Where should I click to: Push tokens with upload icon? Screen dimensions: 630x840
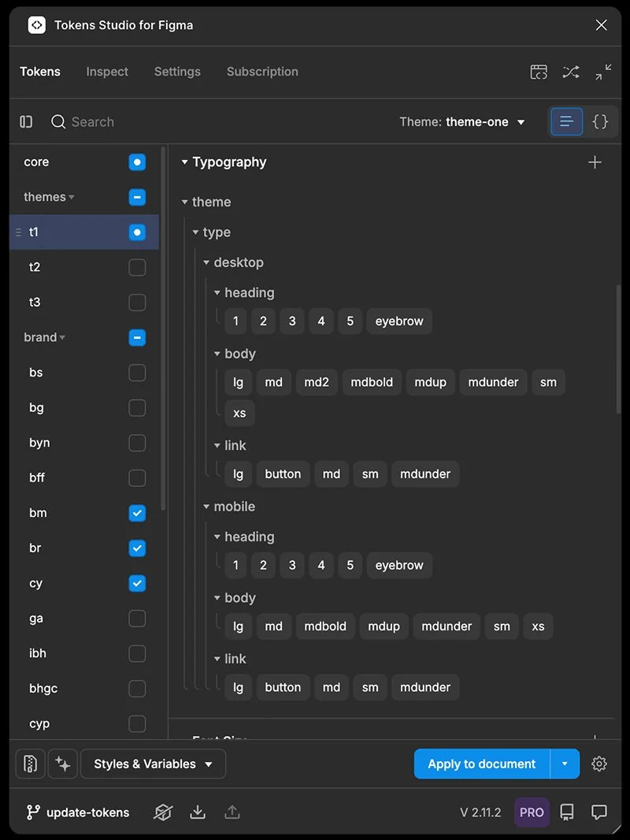point(232,812)
